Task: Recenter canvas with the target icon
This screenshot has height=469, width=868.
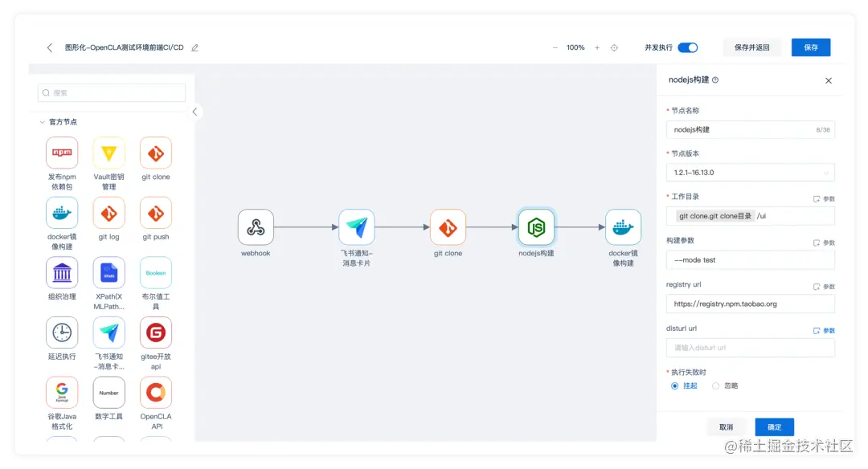Action: 614,47
